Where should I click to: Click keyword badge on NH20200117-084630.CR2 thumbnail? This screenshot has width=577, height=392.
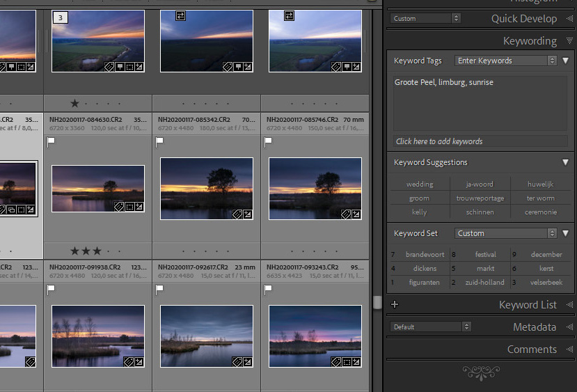pyautogui.click(x=119, y=207)
